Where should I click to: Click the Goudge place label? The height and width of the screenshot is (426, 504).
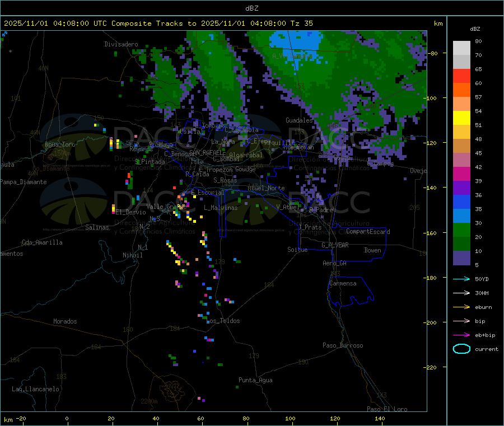click(x=245, y=169)
